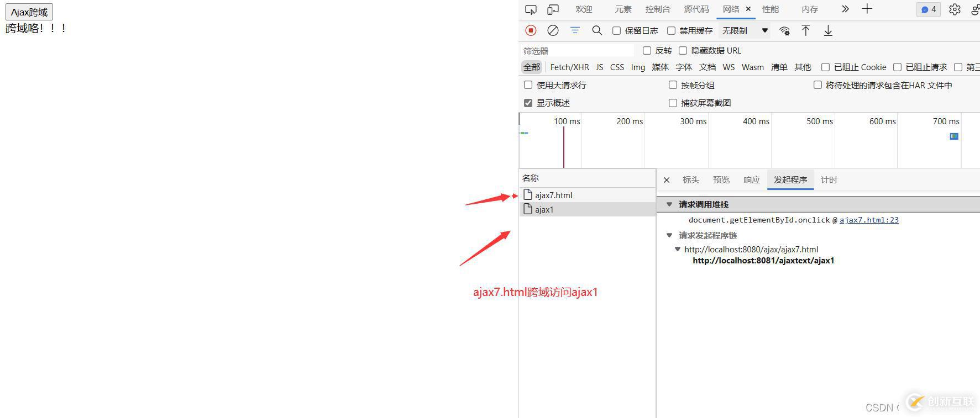
Task: Toggle device emulation icon
Action: point(553,9)
